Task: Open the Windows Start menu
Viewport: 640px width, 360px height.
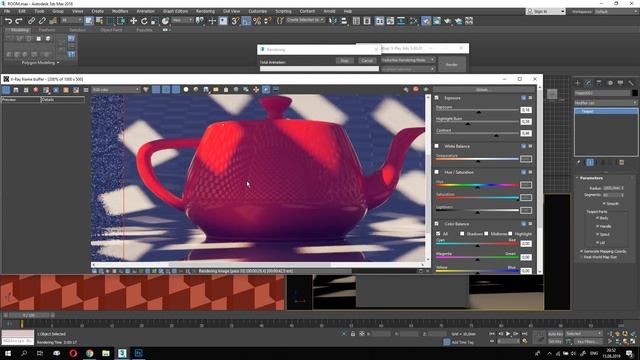Action: pyautogui.click(x=8, y=353)
